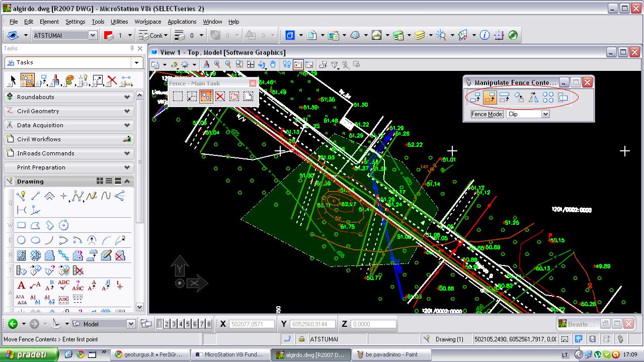The height and width of the screenshot is (362, 644).
Task: Select the Mirror Fence Contents icon
Action: [x=534, y=98]
